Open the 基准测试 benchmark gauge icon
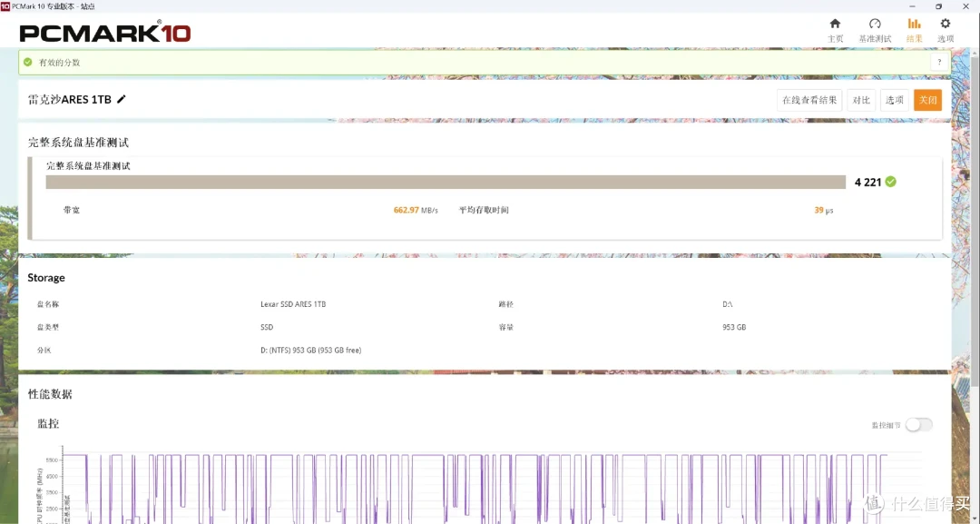This screenshot has height=524, width=980. click(875, 24)
